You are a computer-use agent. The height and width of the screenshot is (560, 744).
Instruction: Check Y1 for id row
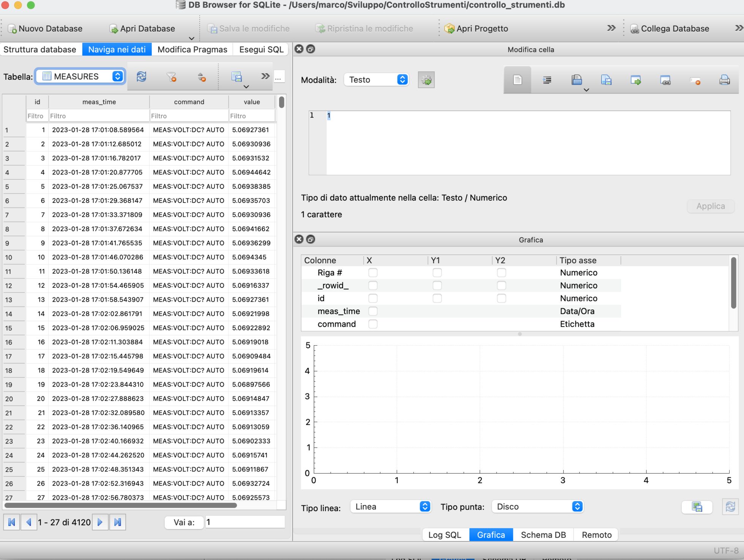(x=437, y=298)
